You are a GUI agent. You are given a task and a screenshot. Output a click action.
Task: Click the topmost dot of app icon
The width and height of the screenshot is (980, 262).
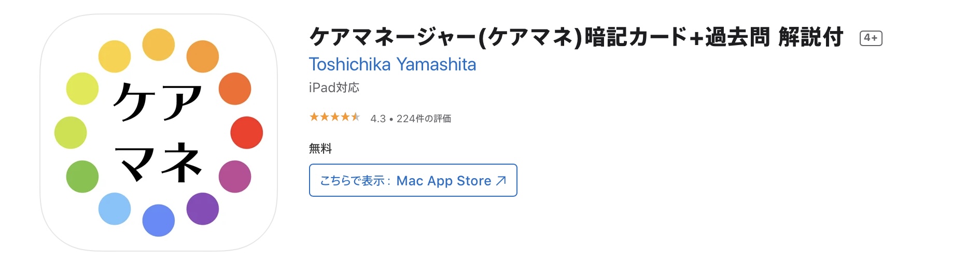[x=158, y=45]
